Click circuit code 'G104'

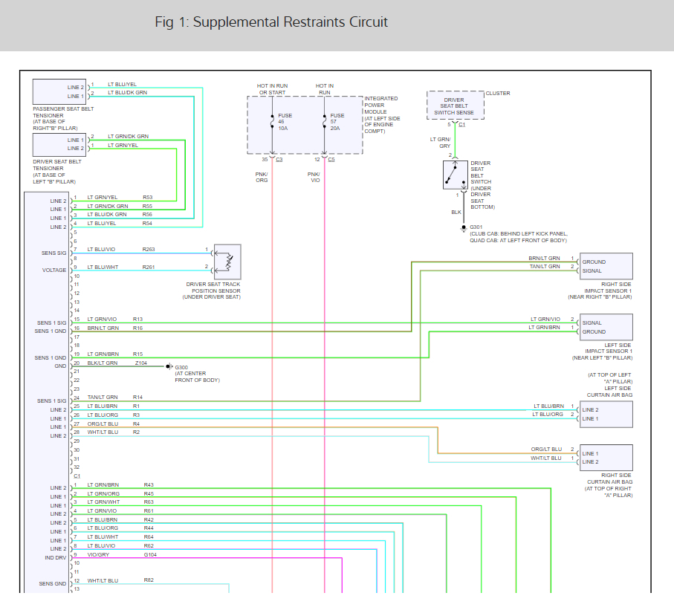(150, 555)
